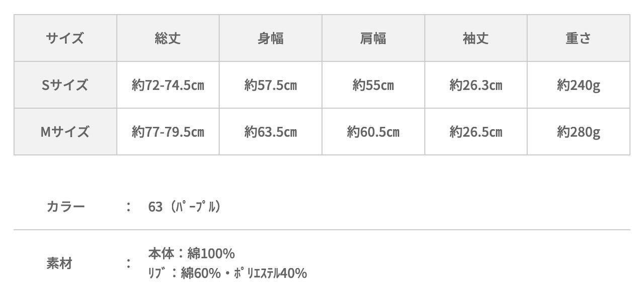
Task: Click the 袖丈 column header
Action: pos(476,38)
